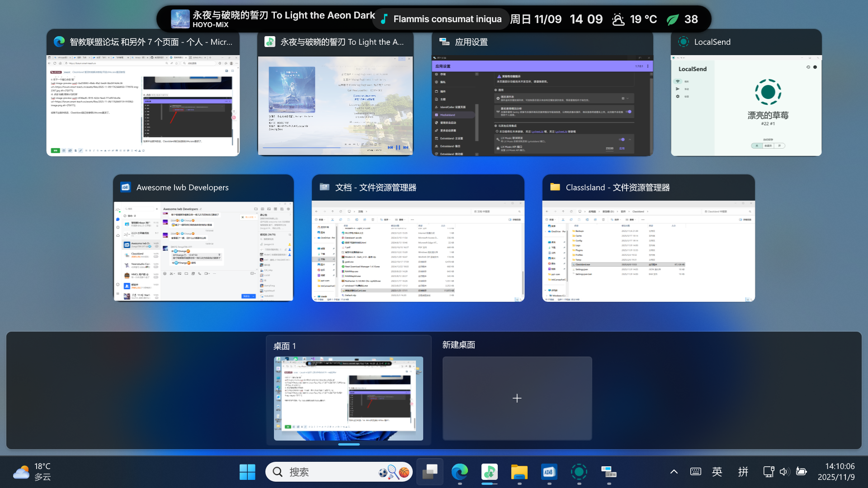
Task: Open File Explorer from the taskbar
Action: [x=519, y=472]
